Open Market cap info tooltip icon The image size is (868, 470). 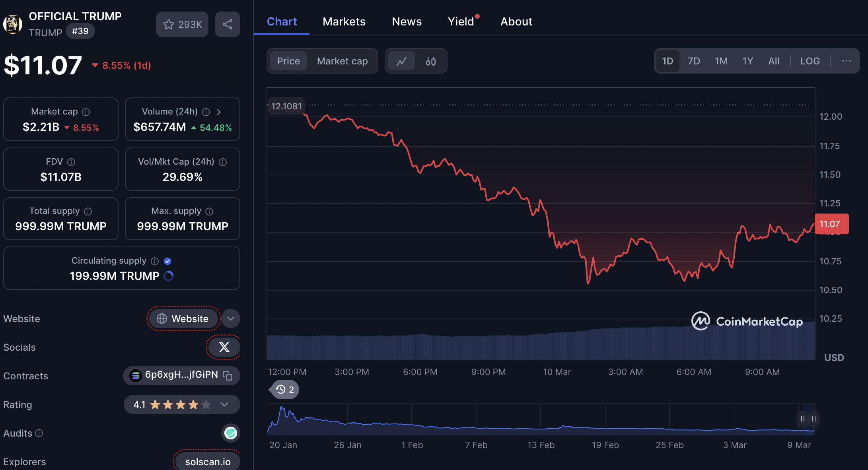coord(86,112)
